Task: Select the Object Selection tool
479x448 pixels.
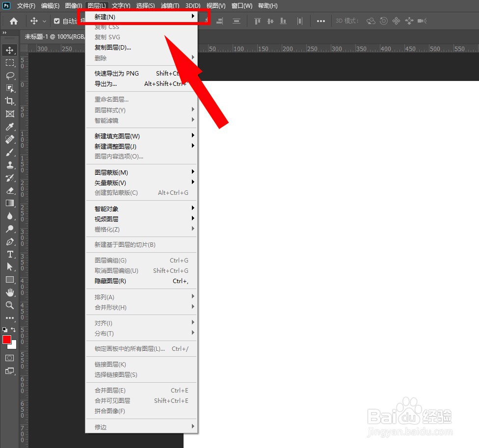Action: click(x=10, y=88)
